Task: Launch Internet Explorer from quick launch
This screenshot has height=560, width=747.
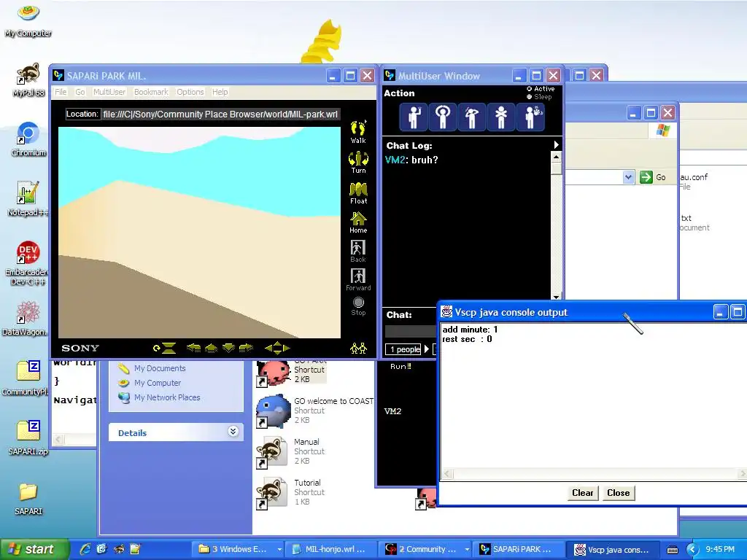Action: pyautogui.click(x=85, y=549)
